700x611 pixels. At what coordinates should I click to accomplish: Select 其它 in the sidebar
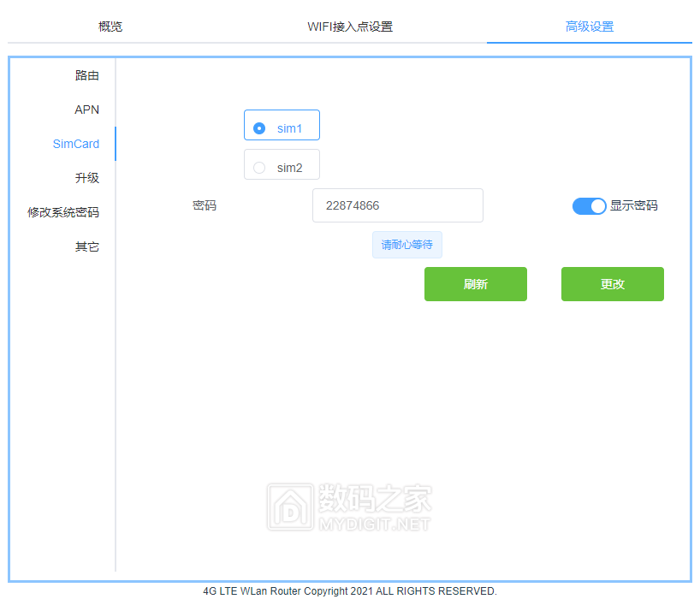[87, 246]
